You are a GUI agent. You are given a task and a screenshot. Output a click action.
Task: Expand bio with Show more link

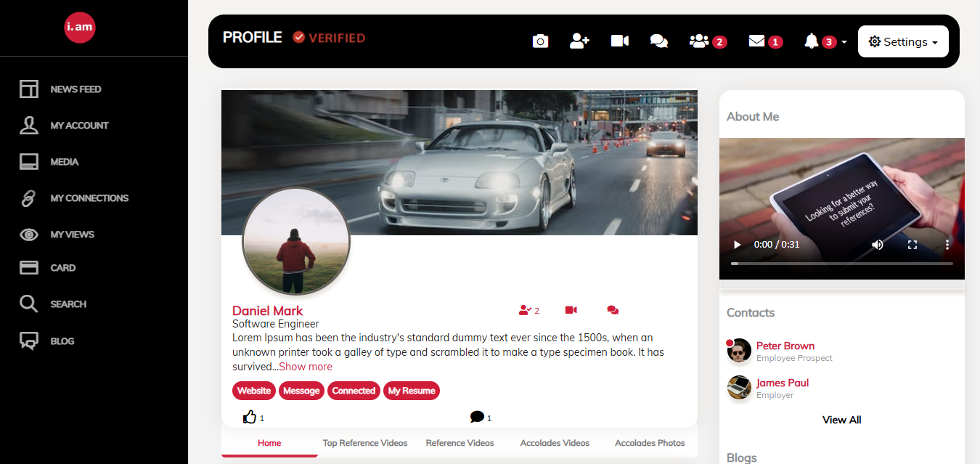pyautogui.click(x=306, y=367)
